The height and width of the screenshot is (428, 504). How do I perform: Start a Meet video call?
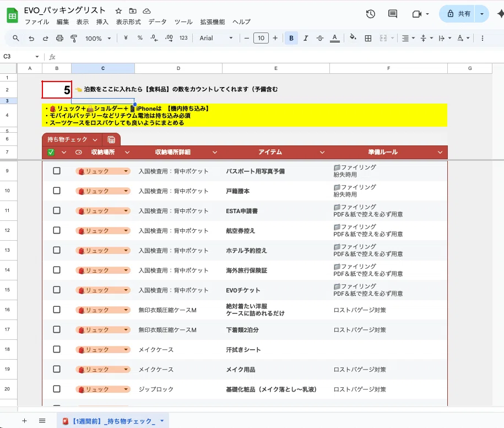coord(417,14)
